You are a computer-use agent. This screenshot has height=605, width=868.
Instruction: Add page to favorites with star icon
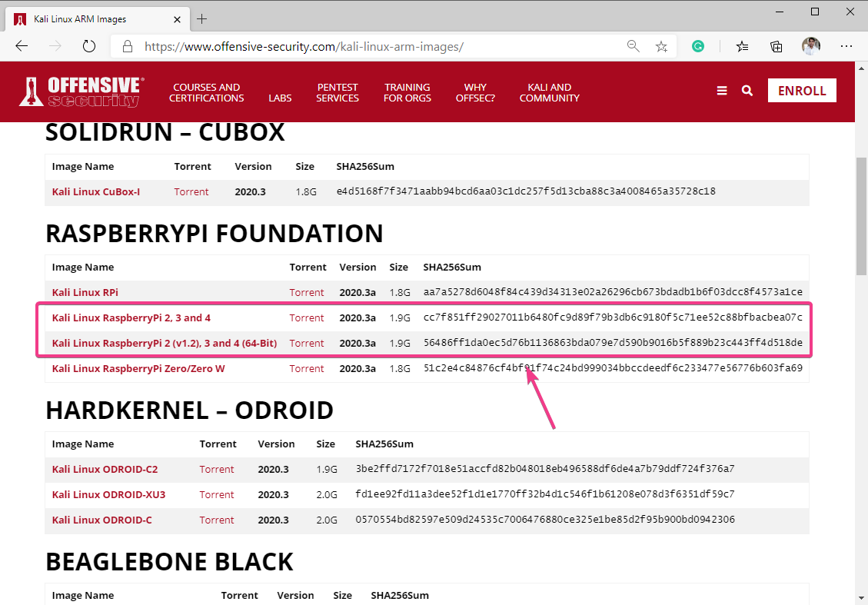click(661, 46)
